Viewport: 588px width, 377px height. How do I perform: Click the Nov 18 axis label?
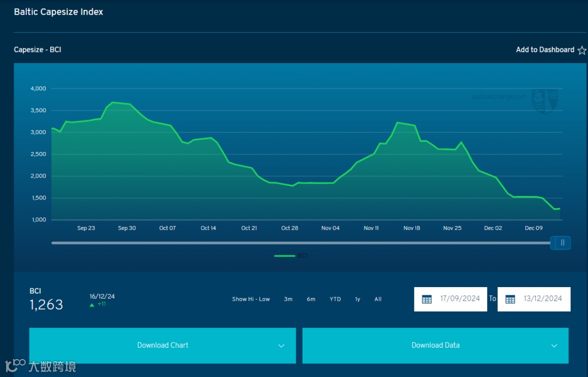pos(412,228)
